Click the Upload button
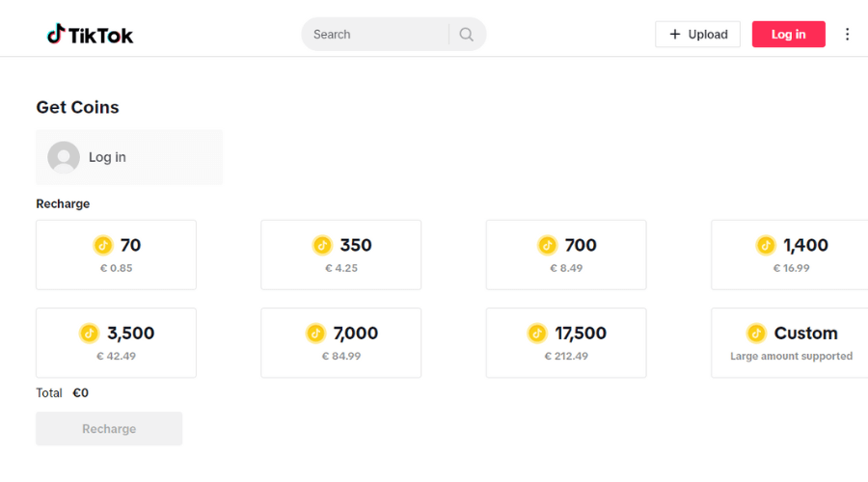Image resolution: width=868 pixels, height=482 pixels. (x=697, y=35)
